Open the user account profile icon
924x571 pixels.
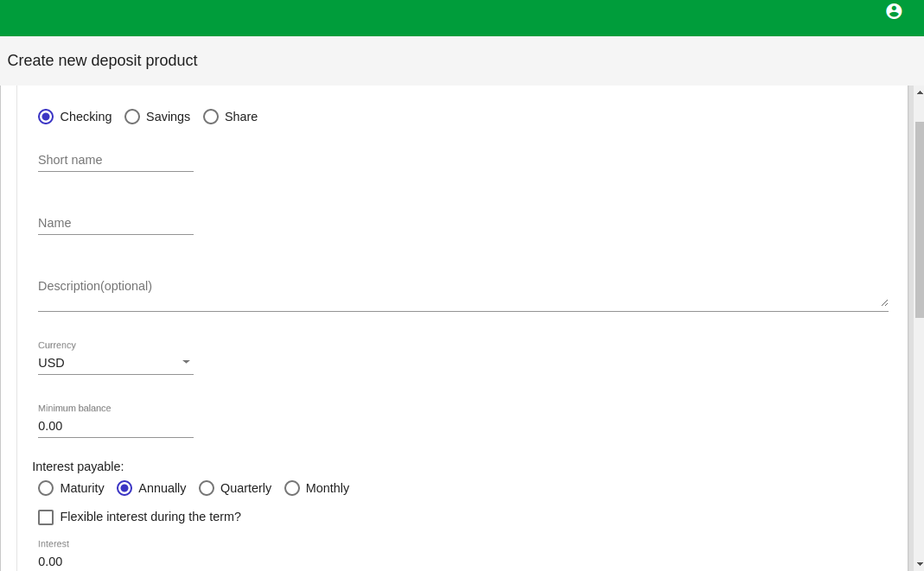pyautogui.click(x=894, y=11)
